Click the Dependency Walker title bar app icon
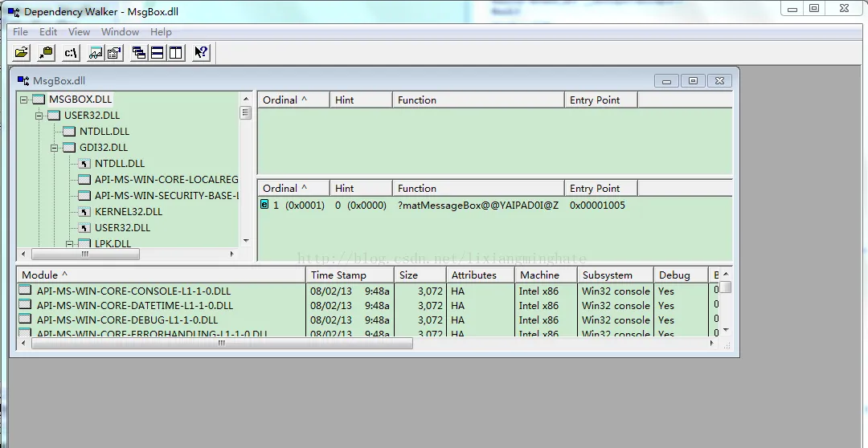The image size is (868, 448). coord(14,11)
